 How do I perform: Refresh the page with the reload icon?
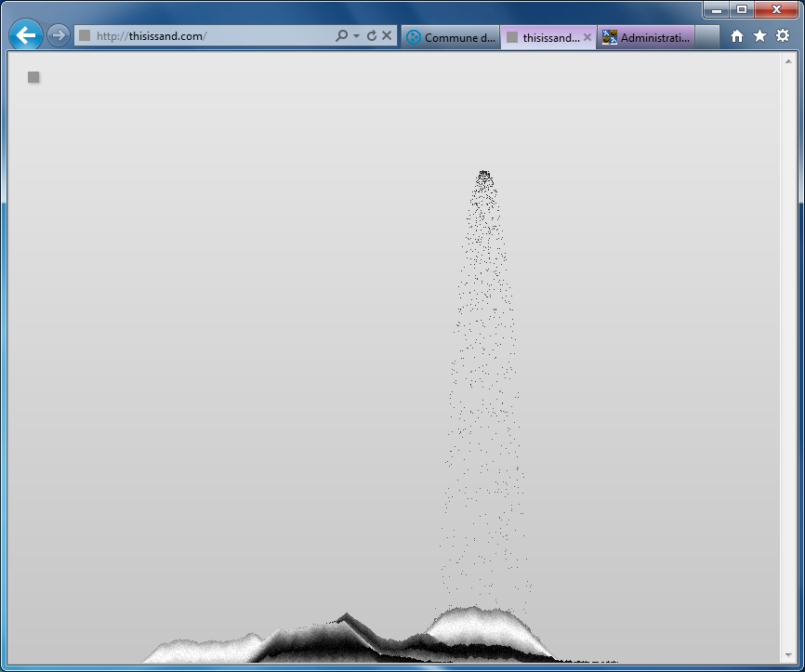pyautogui.click(x=372, y=35)
